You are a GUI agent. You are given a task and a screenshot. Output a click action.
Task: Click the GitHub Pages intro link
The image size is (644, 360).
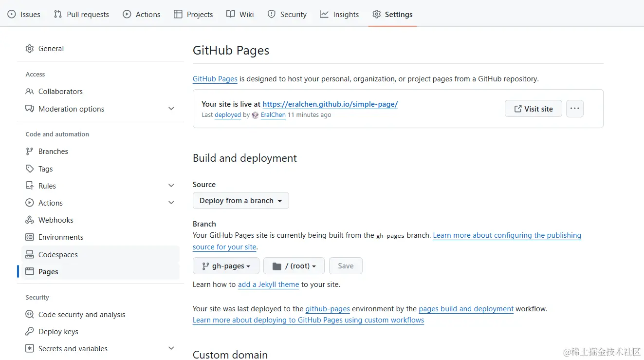(x=215, y=79)
